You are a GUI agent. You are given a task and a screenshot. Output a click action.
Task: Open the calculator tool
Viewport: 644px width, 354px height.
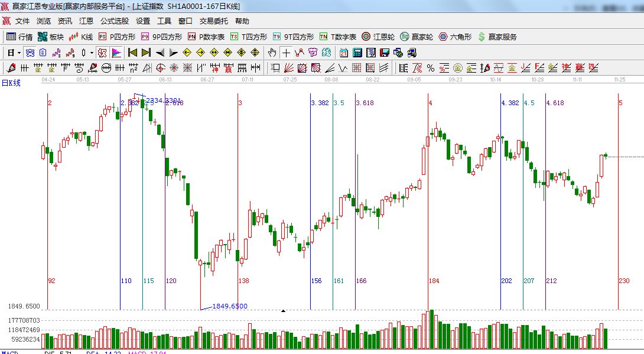pyautogui.click(x=357, y=53)
